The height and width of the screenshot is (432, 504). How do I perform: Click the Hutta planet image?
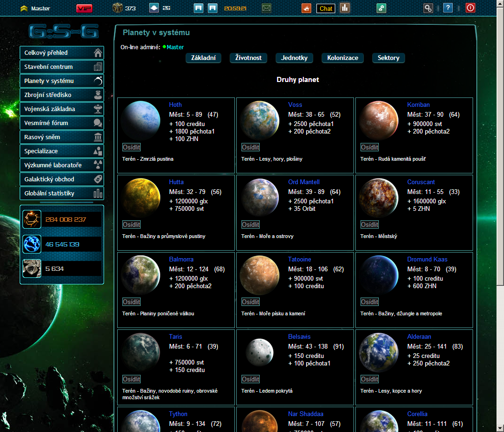[x=141, y=198]
